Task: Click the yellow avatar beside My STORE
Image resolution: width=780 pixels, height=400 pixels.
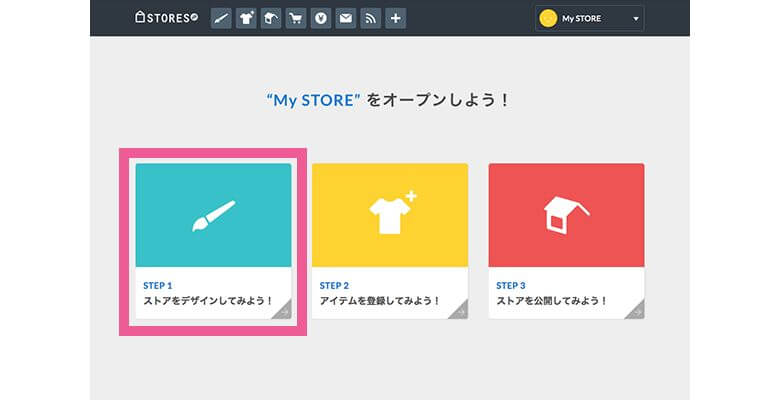Action: [x=548, y=18]
